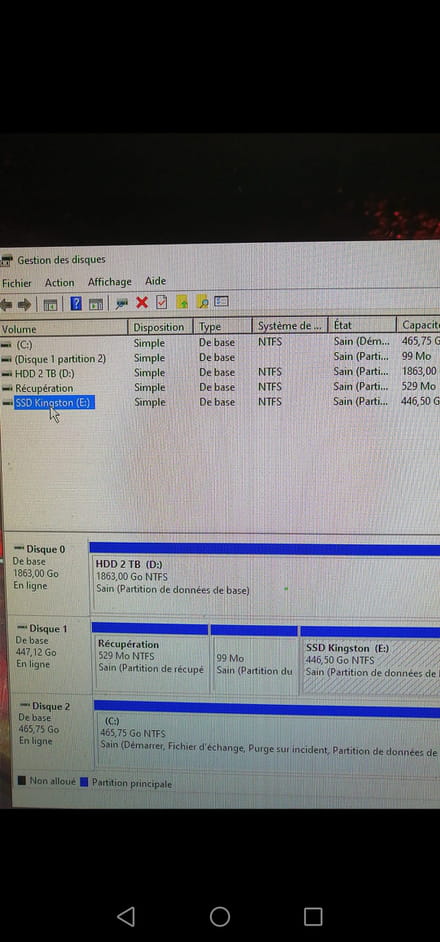Click the blue Help question mark icon

[76, 303]
